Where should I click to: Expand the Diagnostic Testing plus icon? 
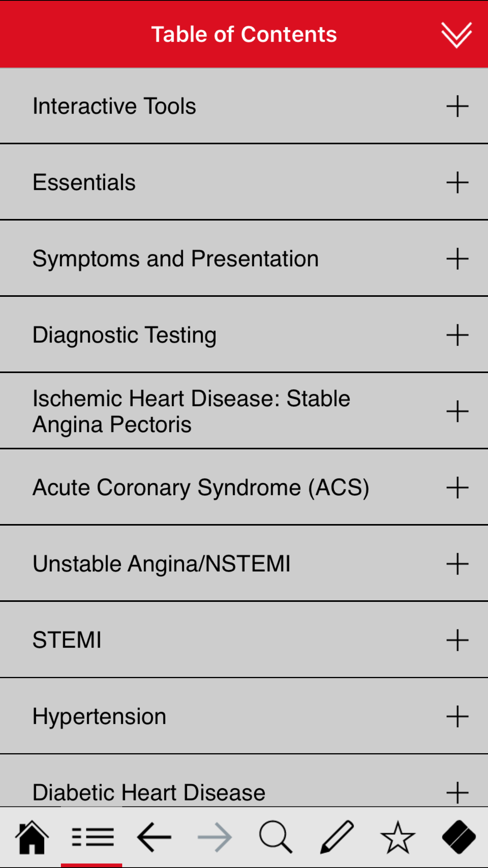457,335
